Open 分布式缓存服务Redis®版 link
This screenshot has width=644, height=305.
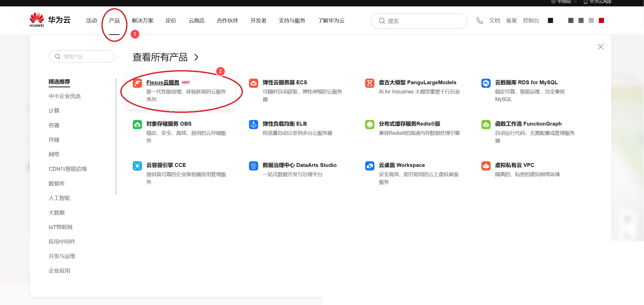(x=410, y=124)
